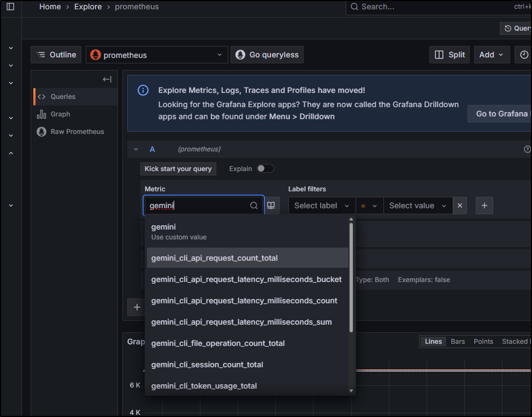Image resolution: width=532 pixels, height=417 pixels.
Task: Click the Prometheus flame datasource icon
Action: coord(96,55)
